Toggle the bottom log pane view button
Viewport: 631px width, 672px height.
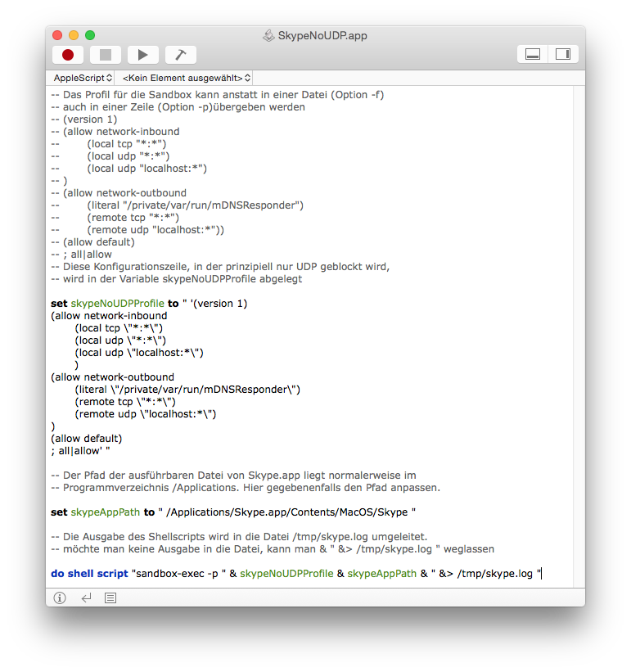pos(533,54)
